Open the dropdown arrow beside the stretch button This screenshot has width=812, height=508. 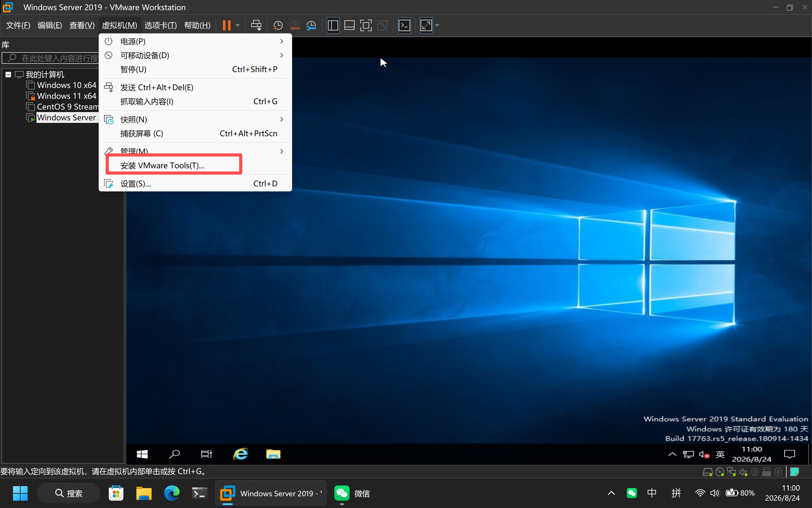437,25
